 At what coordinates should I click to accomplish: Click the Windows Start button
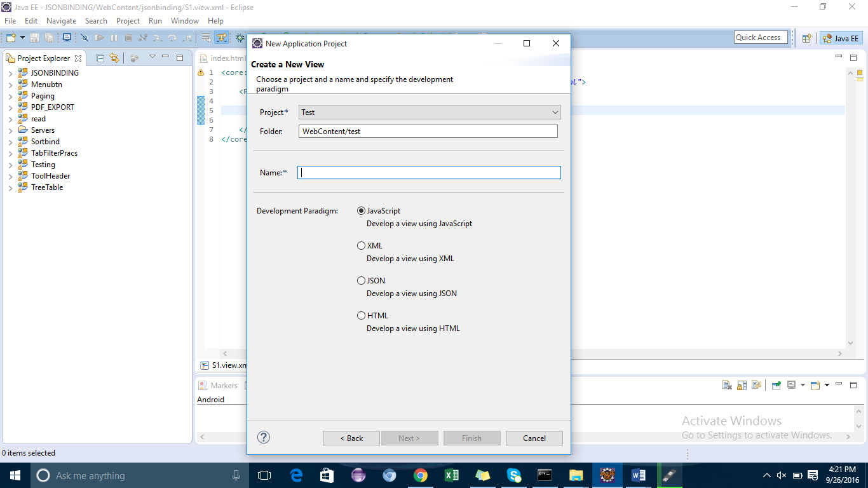click(15, 475)
